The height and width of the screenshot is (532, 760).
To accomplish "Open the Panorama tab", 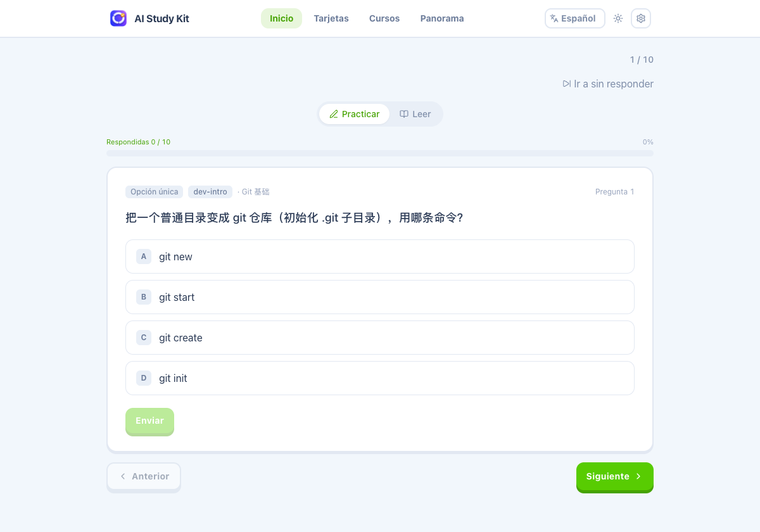I will [442, 18].
